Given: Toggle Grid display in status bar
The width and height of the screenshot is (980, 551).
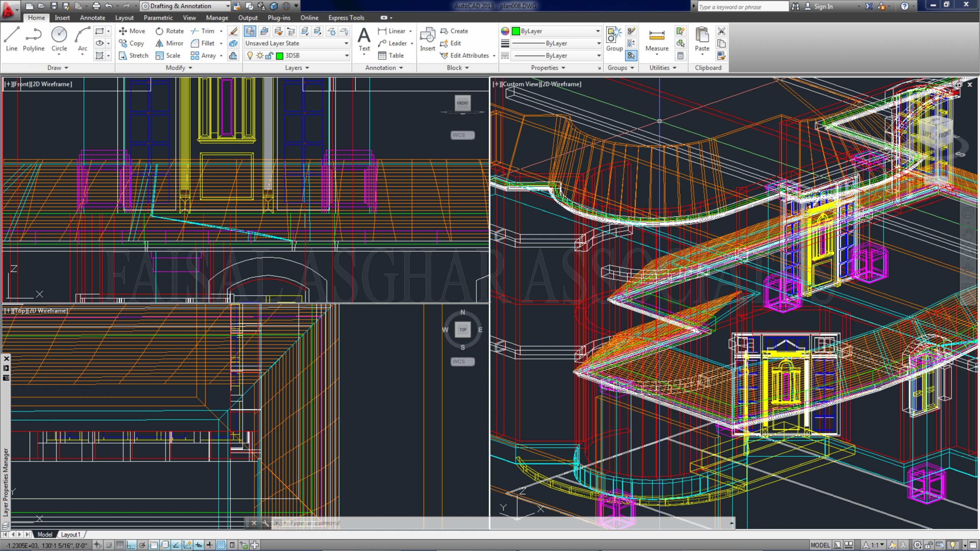Looking at the screenshot, I should (120, 545).
